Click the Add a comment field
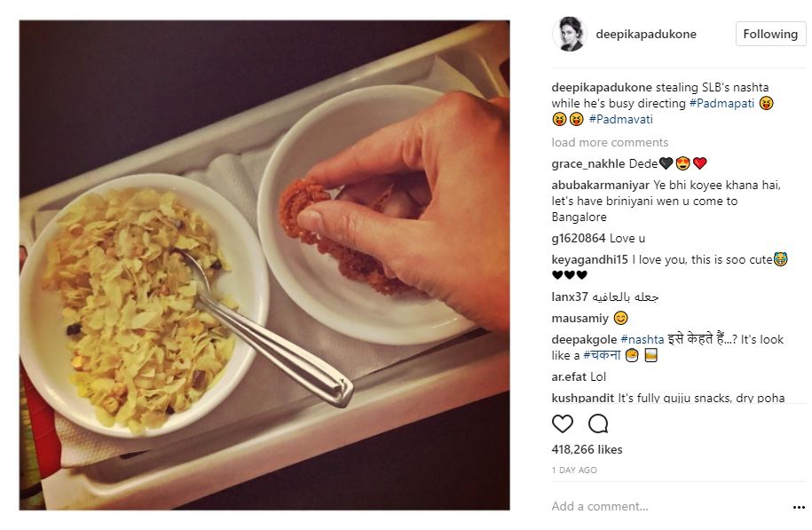The height and width of the screenshot is (530, 812). pos(668,506)
